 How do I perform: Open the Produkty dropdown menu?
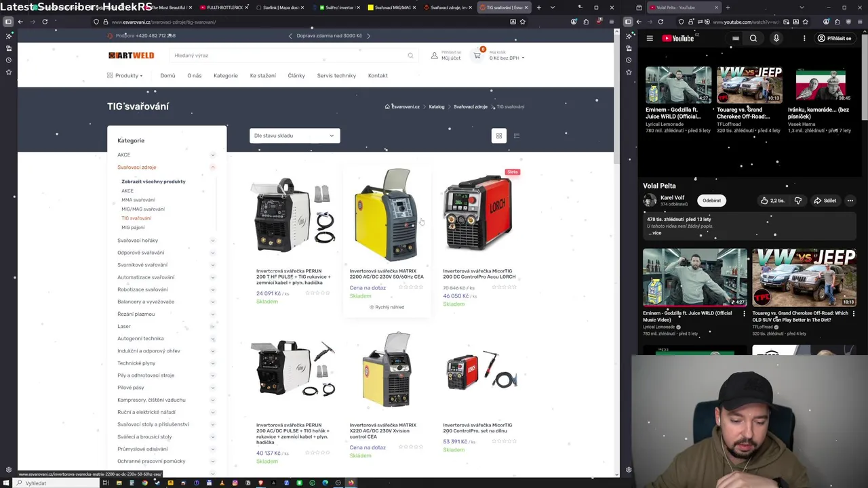125,76
